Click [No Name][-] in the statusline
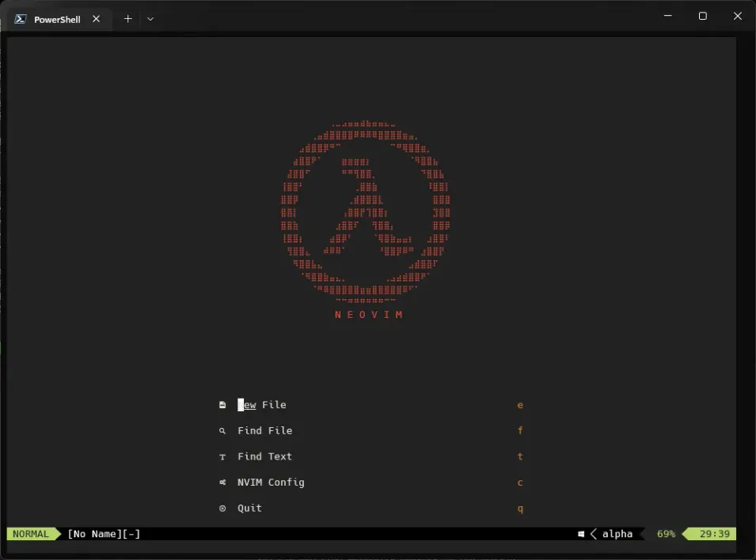The height and width of the screenshot is (560, 756). point(104,533)
